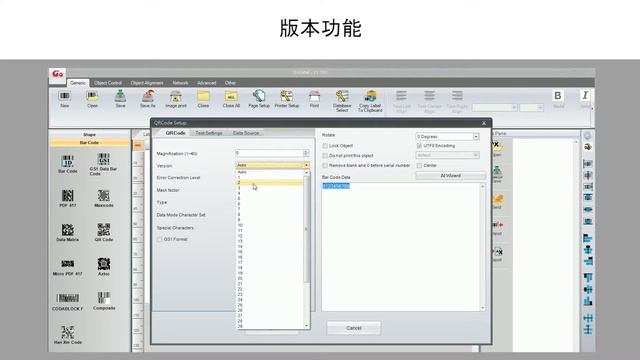This screenshot has height=360, width=640.
Task: Click the Save icon in ribbon
Action: point(120,99)
